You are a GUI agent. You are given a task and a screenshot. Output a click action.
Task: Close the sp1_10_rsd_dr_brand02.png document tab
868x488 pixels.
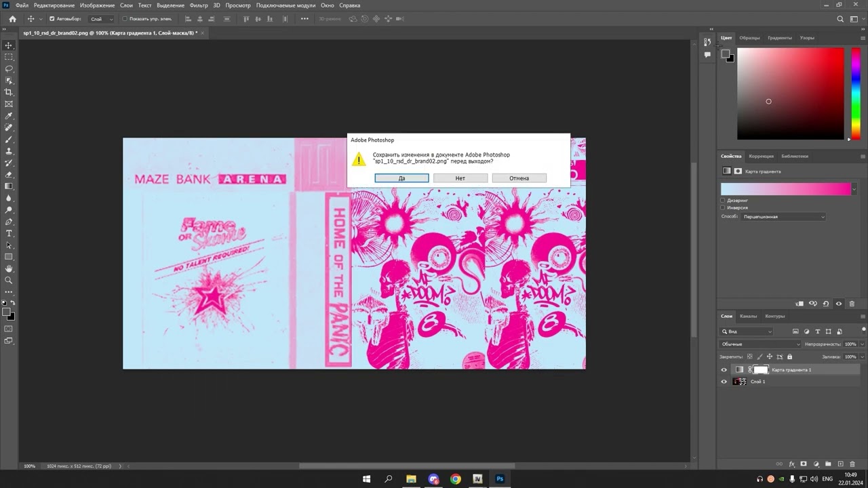pyautogui.click(x=202, y=33)
